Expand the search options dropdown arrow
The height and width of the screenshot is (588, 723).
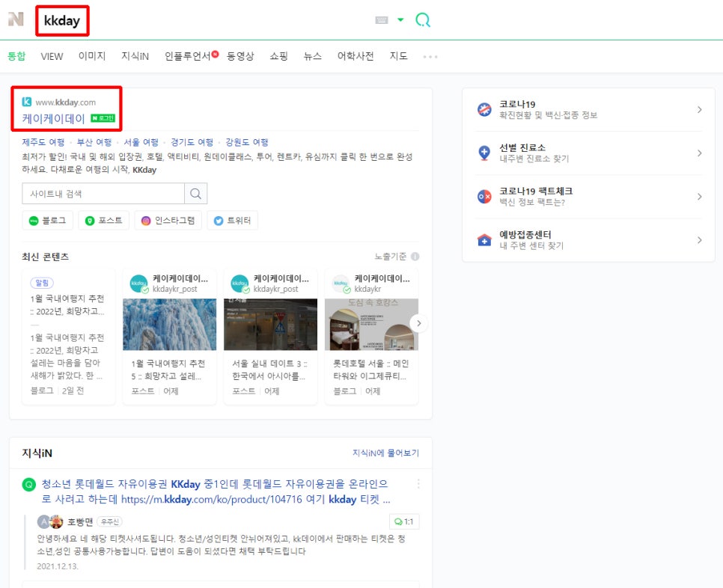click(400, 19)
